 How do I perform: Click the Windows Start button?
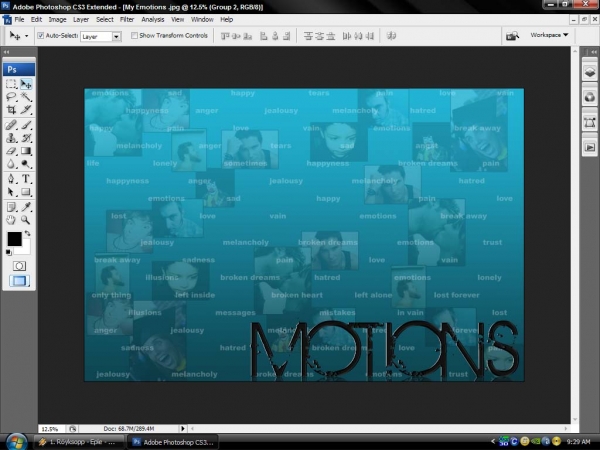(x=16, y=442)
